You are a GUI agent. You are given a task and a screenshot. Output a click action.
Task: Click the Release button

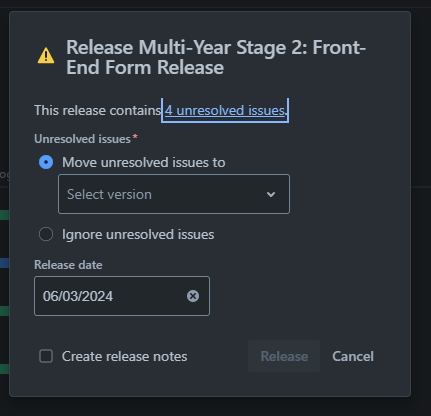[284, 356]
